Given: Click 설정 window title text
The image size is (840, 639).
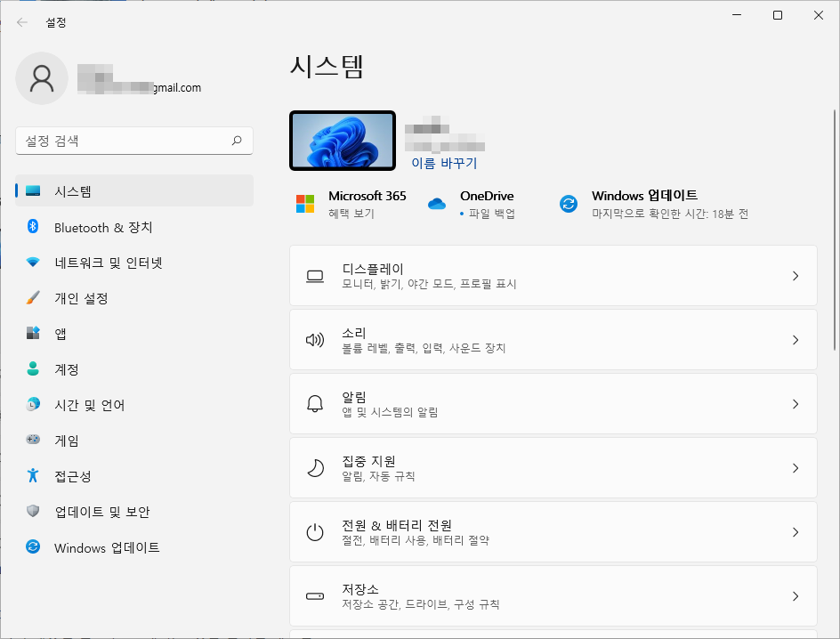Looking at the screenshot, I should (56, 22).
